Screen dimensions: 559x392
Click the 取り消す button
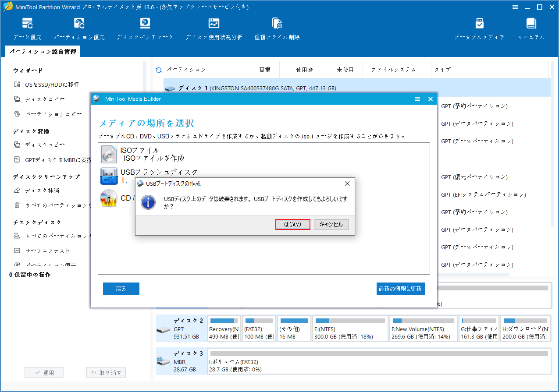(106, 373)
